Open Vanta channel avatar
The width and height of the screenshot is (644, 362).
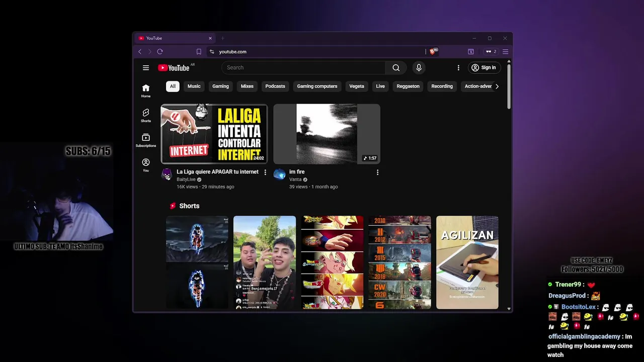[279, 174]
